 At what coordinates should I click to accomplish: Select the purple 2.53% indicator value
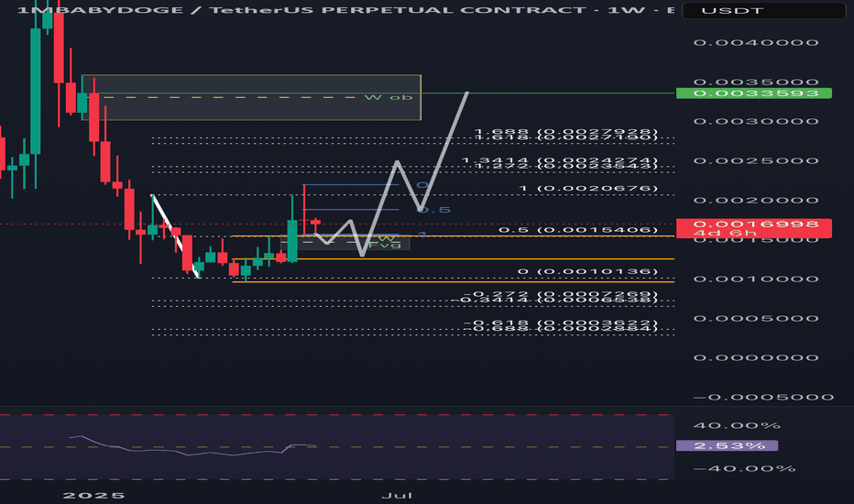728,445
